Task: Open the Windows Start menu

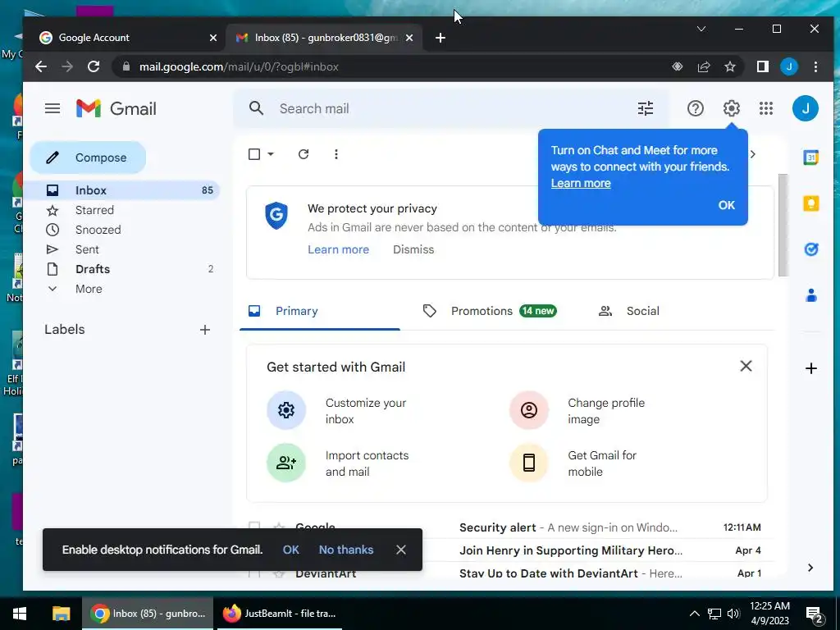Action: pos(20,614)
